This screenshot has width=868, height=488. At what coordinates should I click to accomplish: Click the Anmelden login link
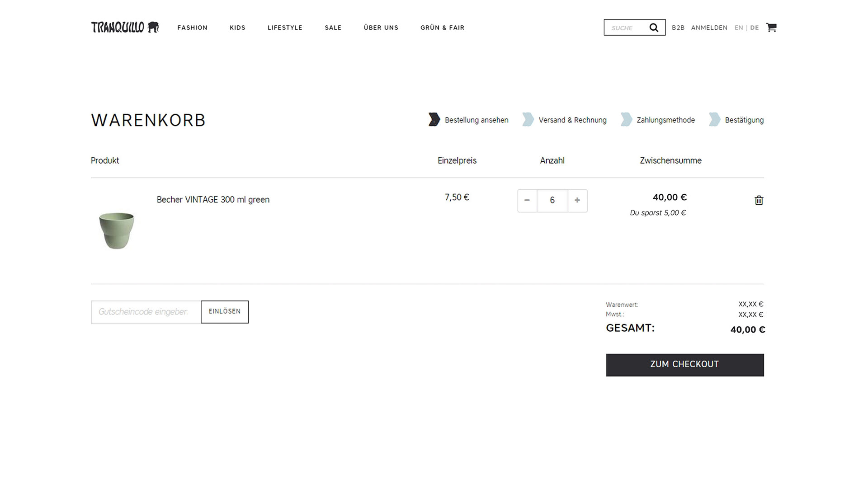point(709,28)
